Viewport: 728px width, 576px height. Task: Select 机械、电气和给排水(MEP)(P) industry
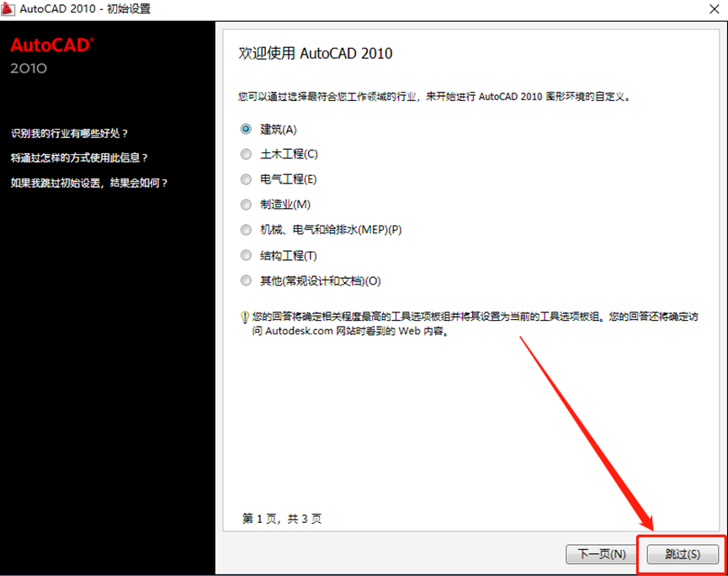click(245, 230)
